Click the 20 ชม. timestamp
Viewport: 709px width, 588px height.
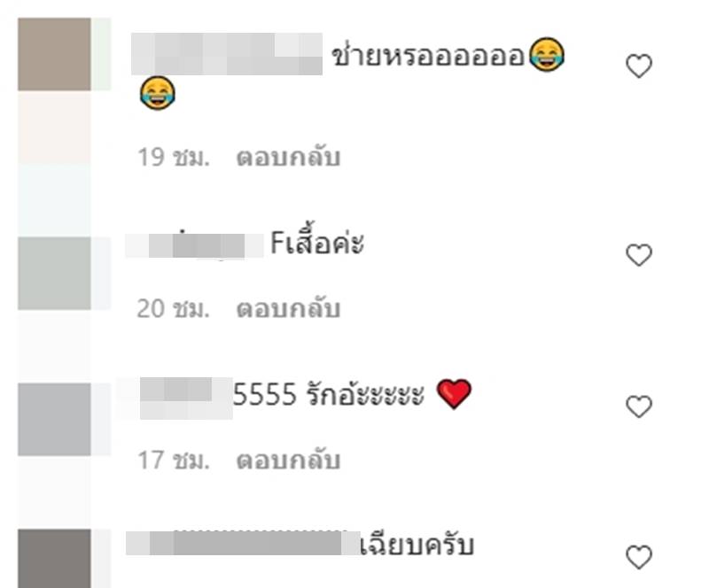174,309
